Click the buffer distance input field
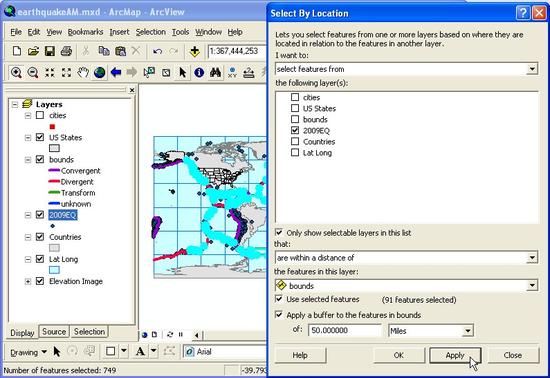 (345, 330)
